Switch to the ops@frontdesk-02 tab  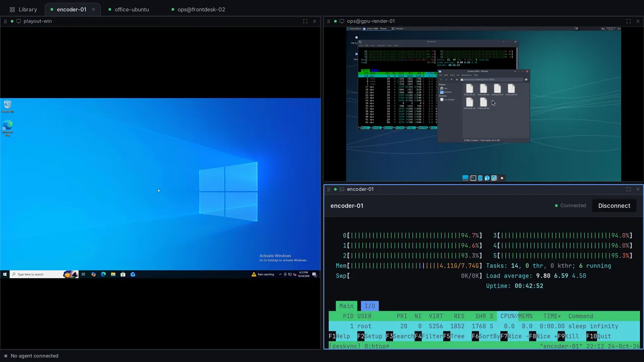click(x=198, y=10)
